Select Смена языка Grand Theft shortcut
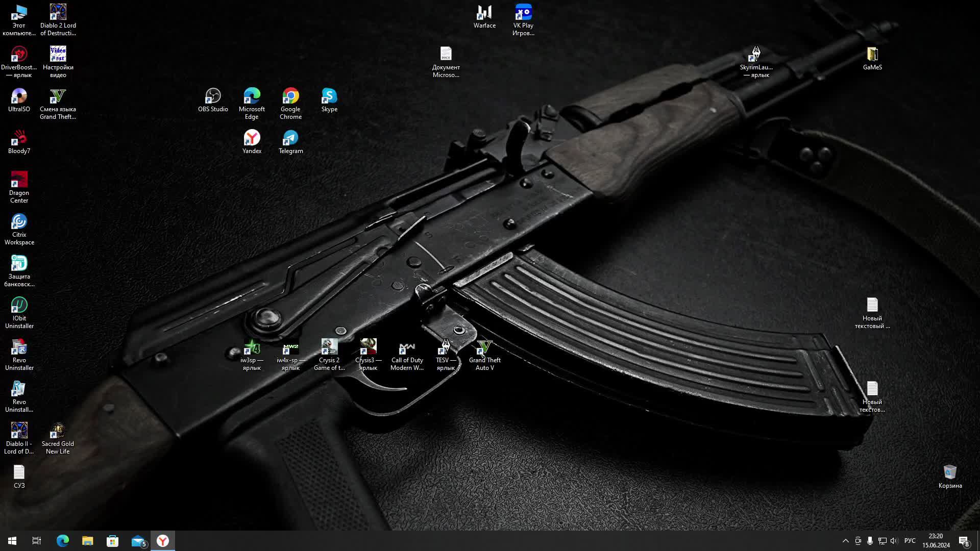980x551 pixels. [x=58, y=104]
